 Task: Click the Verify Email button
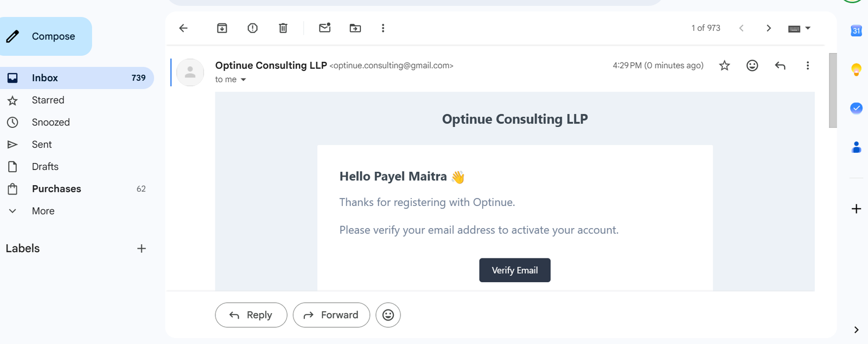(x=515, y=270)
